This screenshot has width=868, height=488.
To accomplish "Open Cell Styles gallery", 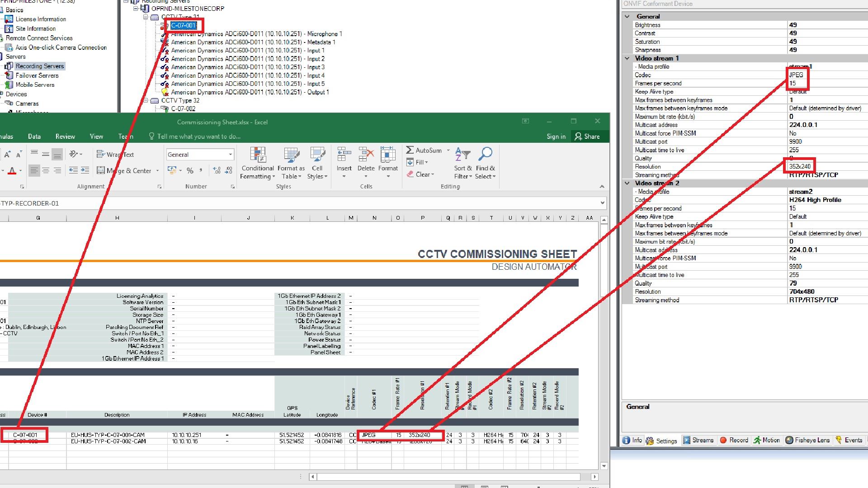I will pyautogui.click(x=317, y=163).
